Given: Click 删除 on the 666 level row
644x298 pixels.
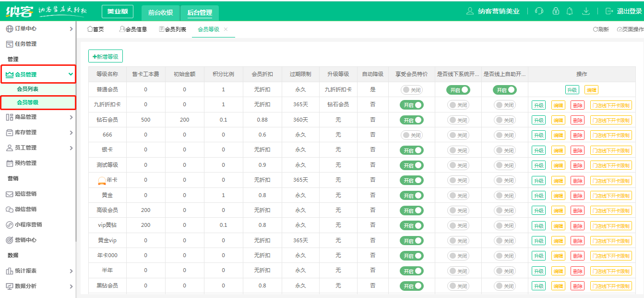Looking at the screenshot, I should click(577, 135).
